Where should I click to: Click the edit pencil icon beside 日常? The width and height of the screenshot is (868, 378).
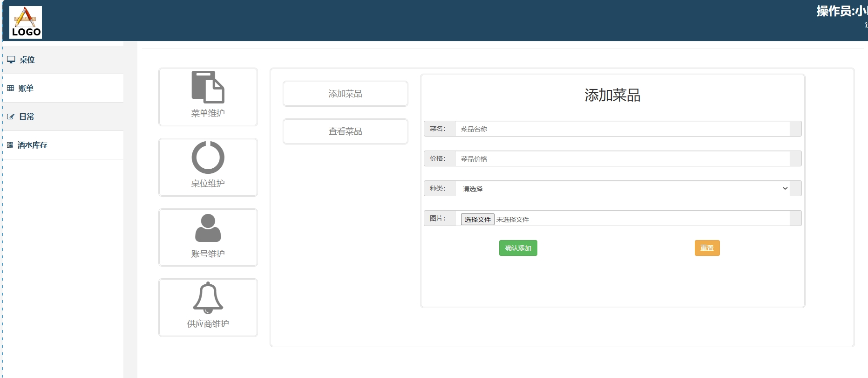[11, 117]
